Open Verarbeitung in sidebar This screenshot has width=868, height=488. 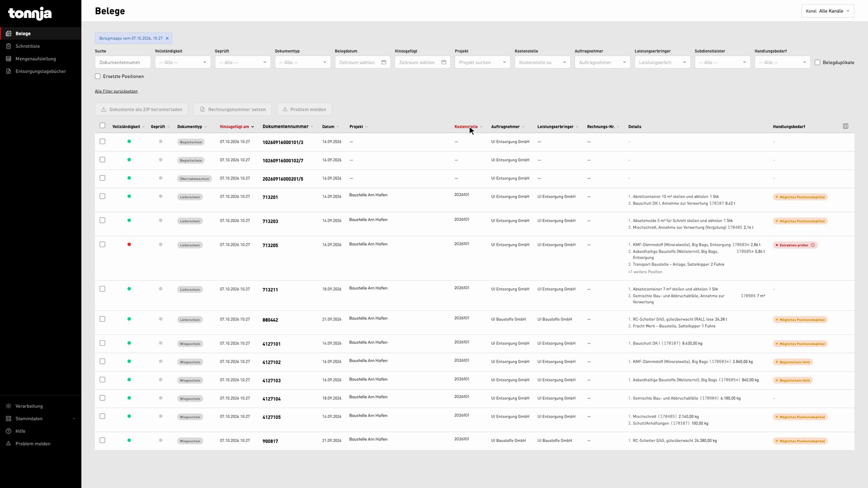click(29, 406)
